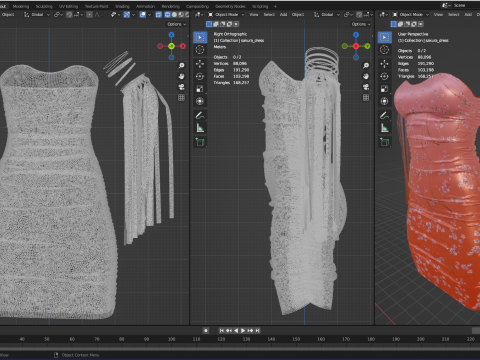The height and width of the screenshot is (360, 480).
Task: Toggle camera view icon in Right Orthographic viewport
Action: [366, 87]
